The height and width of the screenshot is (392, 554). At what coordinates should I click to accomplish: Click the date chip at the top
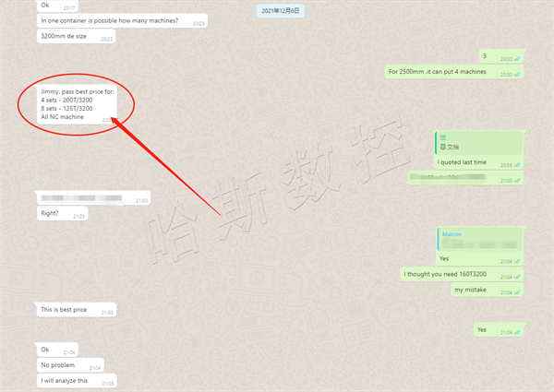[x=280, y=11]
